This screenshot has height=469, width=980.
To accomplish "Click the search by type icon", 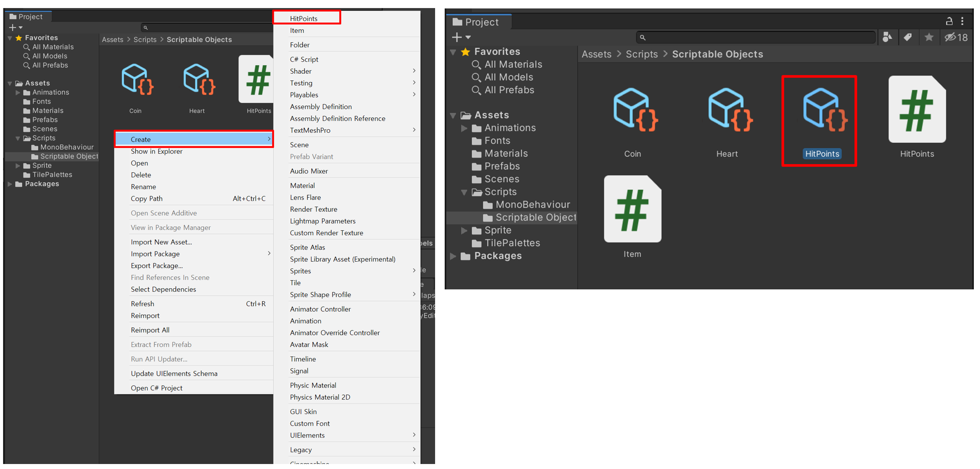I will [x=887, y=38].
